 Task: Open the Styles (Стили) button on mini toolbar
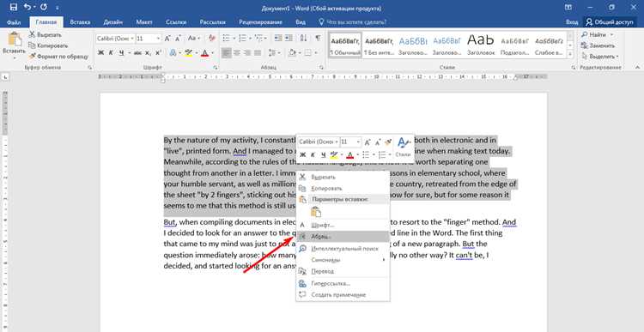point(403,148)
